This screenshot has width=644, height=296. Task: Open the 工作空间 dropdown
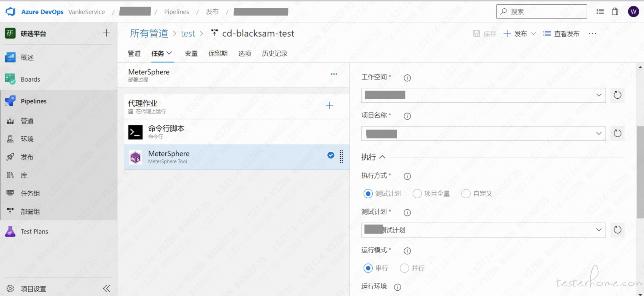tap(483, 95)
